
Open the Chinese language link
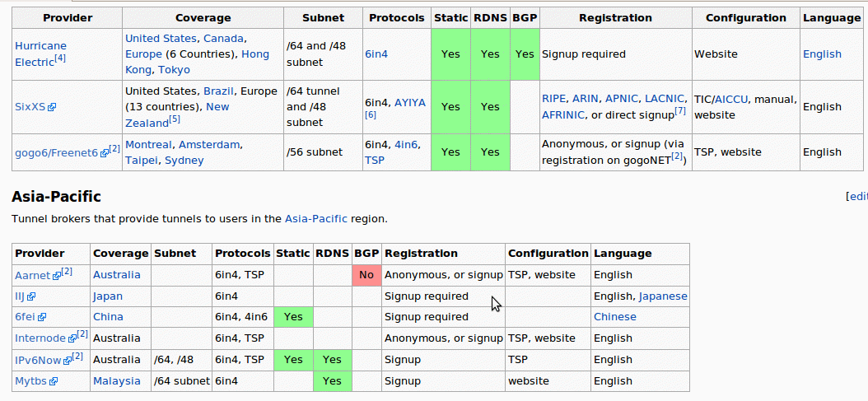[x=615, y=317]
